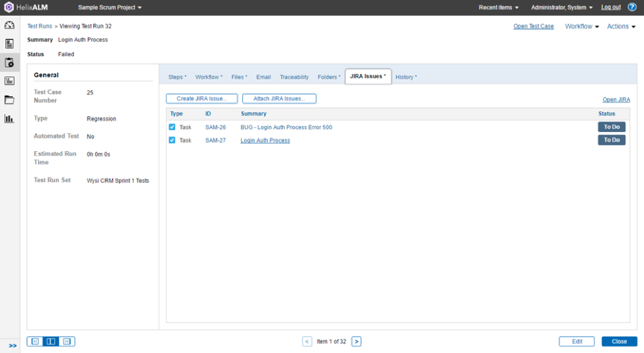The image size is (644, 353).
Task: Switch to the Workflow tab
Action: pyautogui.click(x=209, y=77)
